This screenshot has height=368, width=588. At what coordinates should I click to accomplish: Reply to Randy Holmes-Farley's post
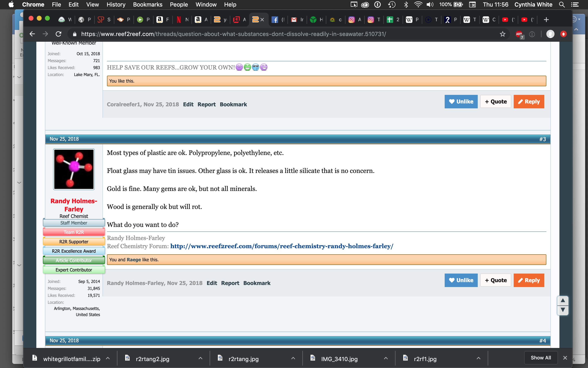529,280
